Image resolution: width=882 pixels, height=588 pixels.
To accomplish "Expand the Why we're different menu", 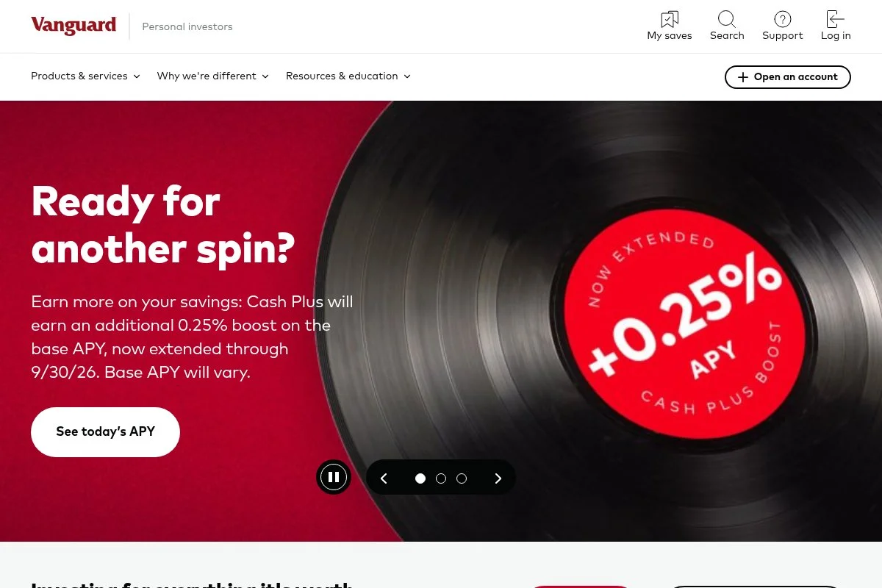I will coord(213,76).
